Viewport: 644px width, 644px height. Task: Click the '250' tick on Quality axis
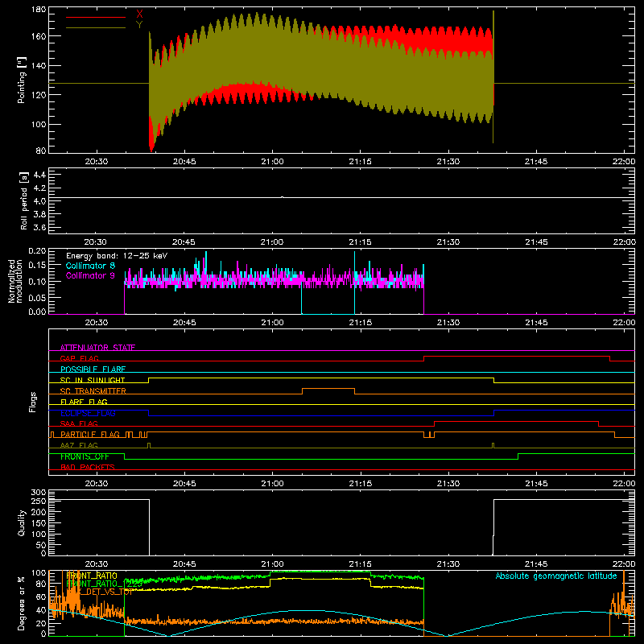pos(39,502)
